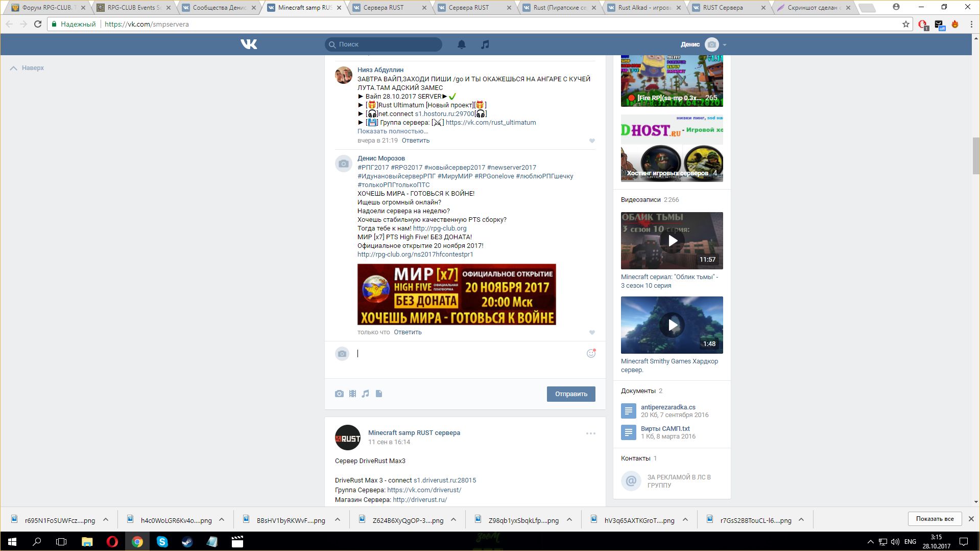
Task: Click the VK logo in header
Action: point(249,44)
